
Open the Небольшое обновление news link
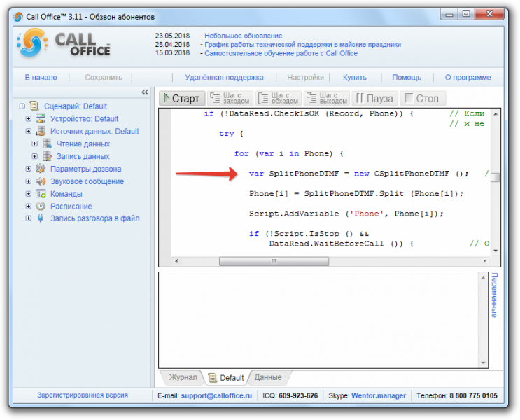click(x=243, y=36)
